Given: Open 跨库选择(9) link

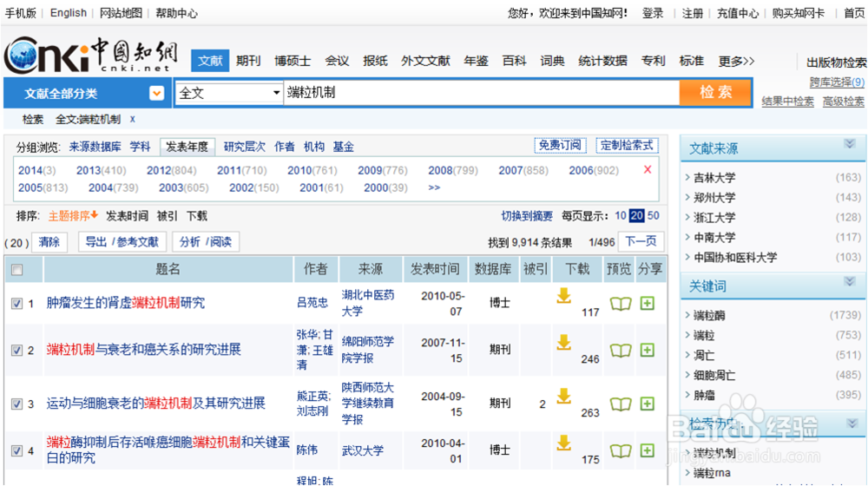Looking at the screenshot, I should click(x=837, y=82).
